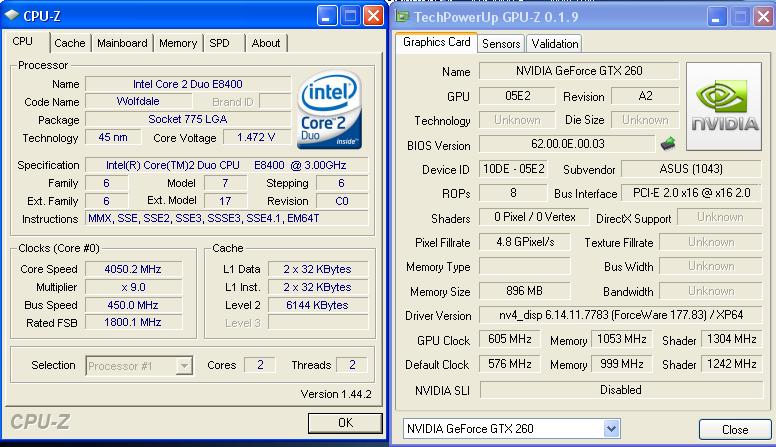Close the CPU-Z window
Viewport: 776px width, 447px height.
click(x=373, y=17)
